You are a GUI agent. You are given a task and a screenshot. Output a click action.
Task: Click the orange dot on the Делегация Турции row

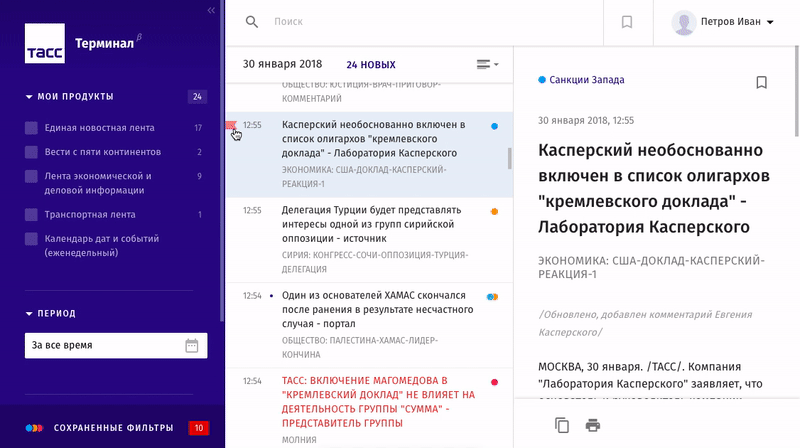(x=494, y=211)
